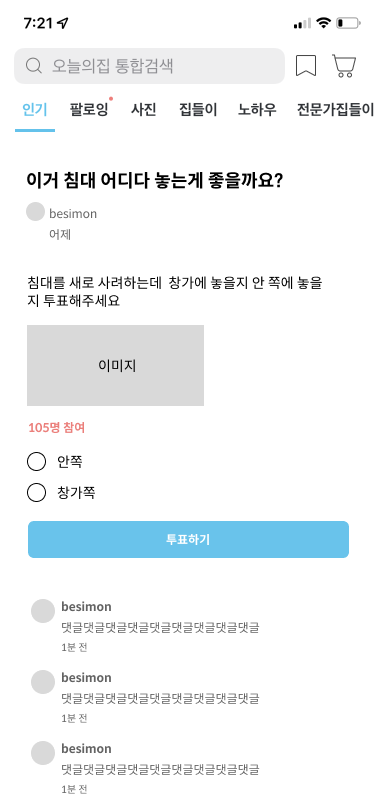Tap the magnifier search icon

pos(34,66)
